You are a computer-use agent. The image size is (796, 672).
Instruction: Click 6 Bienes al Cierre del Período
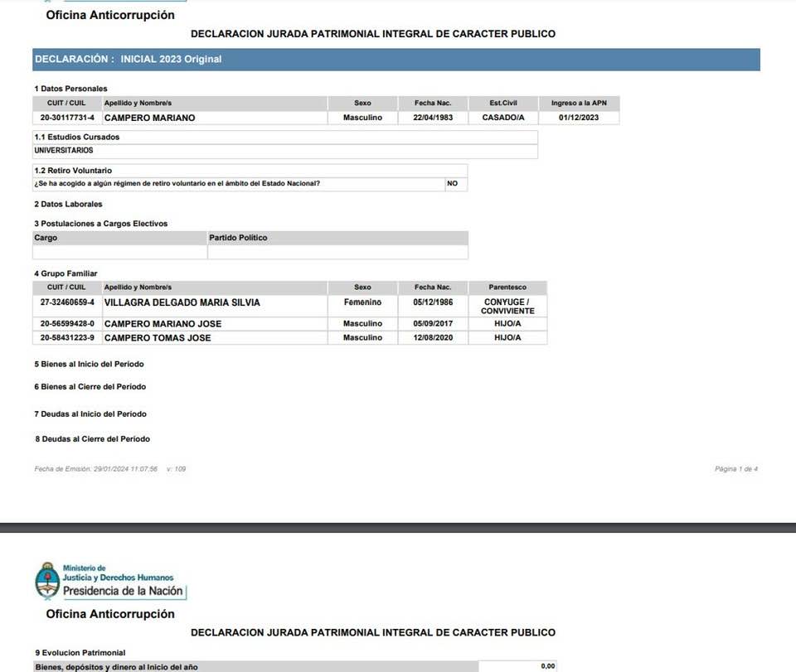pos(90,387)
